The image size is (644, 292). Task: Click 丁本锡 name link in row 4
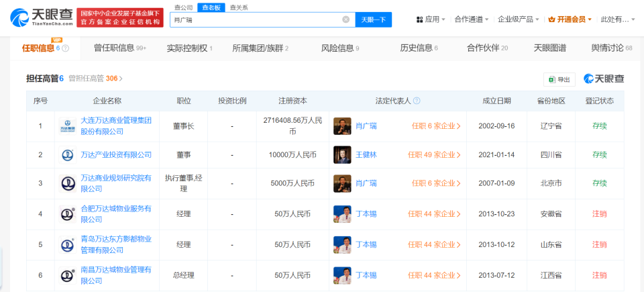[366, 214]
